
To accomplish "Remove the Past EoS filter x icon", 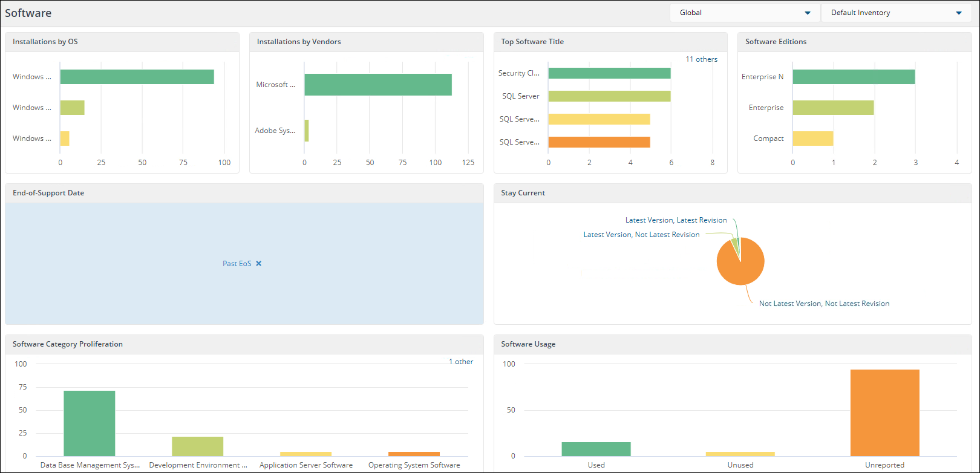I will [259, 264].
